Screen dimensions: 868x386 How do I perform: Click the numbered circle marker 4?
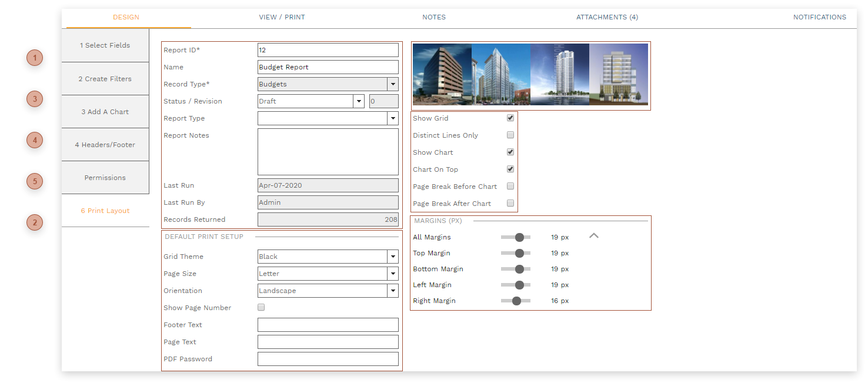(35, 140)
